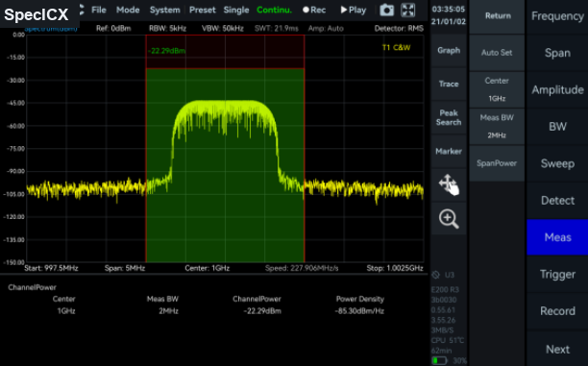Start recording with Rec
Screen dimensions: 588x366
314,11
